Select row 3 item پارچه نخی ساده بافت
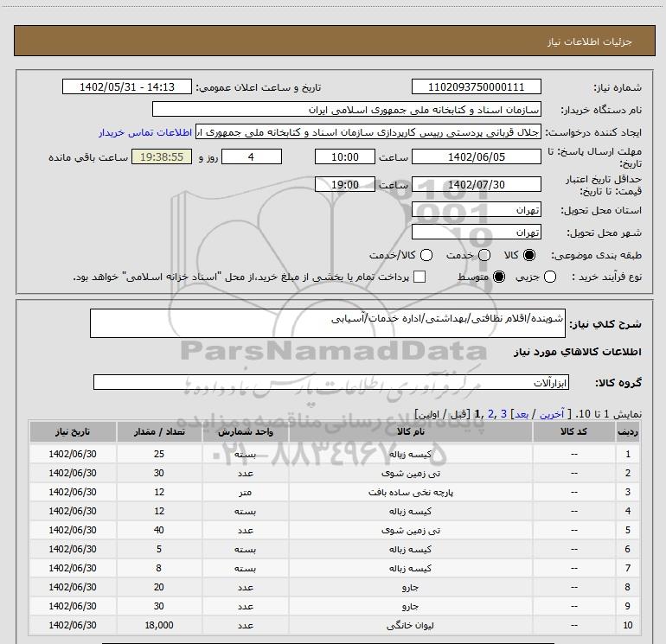666x644 pixels. [410, 492]
